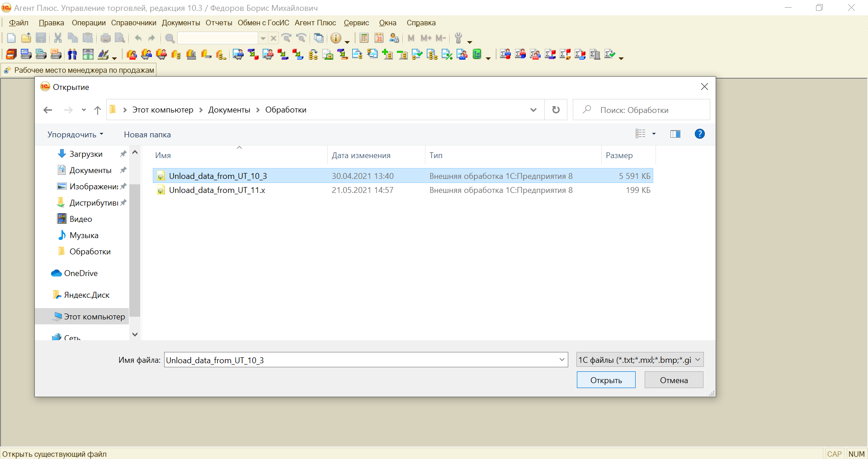The width and height of the screenshot is (868, 459).
Task: Click the navigation pane vertical scrollbar
Action: [x=135, y=251]
